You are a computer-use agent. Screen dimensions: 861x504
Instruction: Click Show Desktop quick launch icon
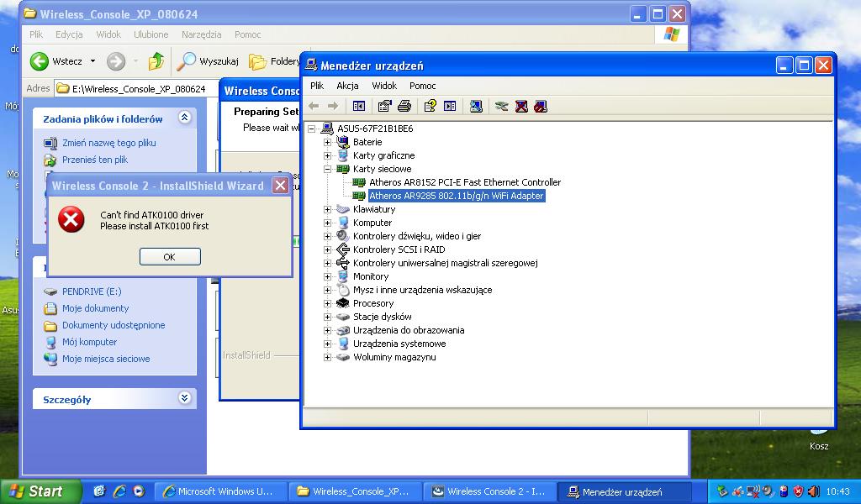(x=99, y=491)
